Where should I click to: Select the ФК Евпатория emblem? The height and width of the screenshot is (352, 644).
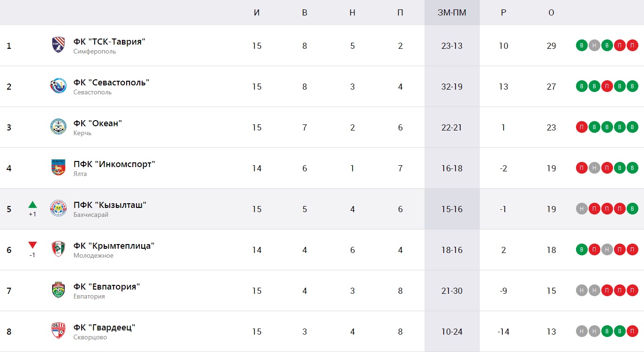[58, 290]
